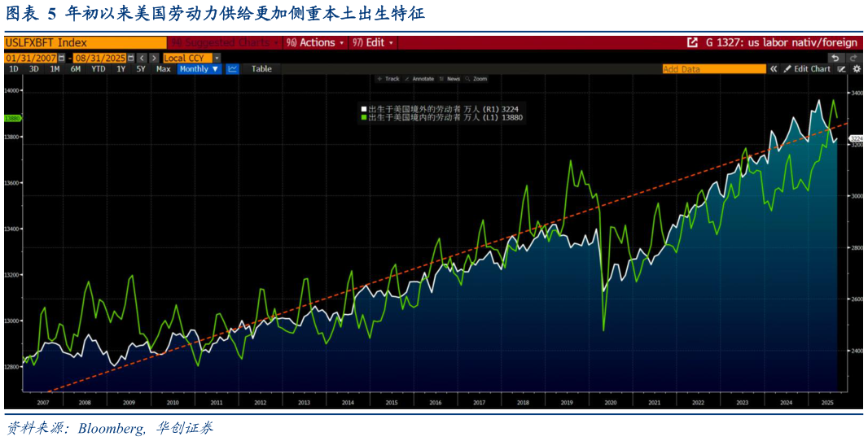Screen dimensions: 868x441
Task: Select the line chart type icon
Action: [x=232, y=69]
